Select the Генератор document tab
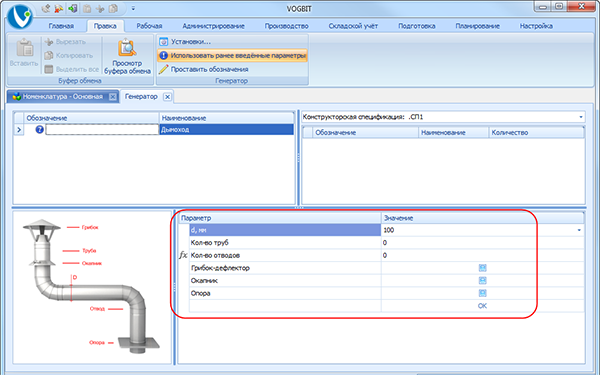600x375 pixels. coord(141,96)
